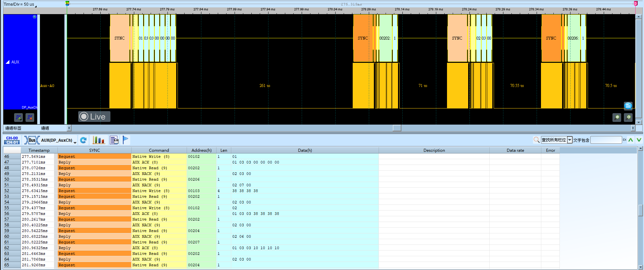Click the green start cursor marker on ruler
644x270 pixels.
[x=67, y=3]
